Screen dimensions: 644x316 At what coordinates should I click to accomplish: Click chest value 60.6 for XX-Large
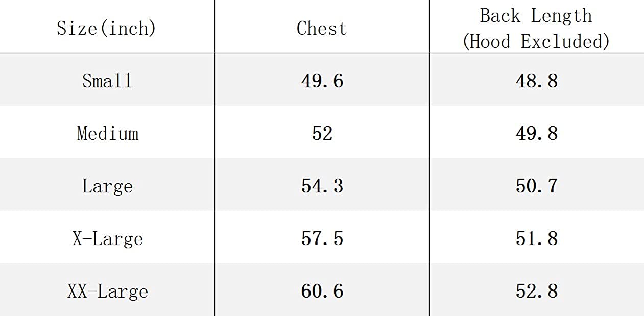[322, 291]
